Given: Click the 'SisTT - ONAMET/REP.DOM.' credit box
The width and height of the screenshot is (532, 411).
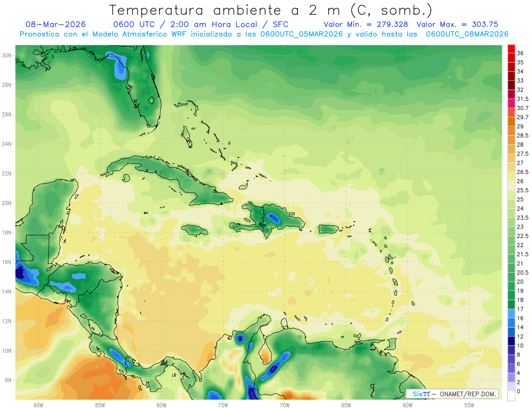Looking at the screenshot, I should [x=452, y=394].
